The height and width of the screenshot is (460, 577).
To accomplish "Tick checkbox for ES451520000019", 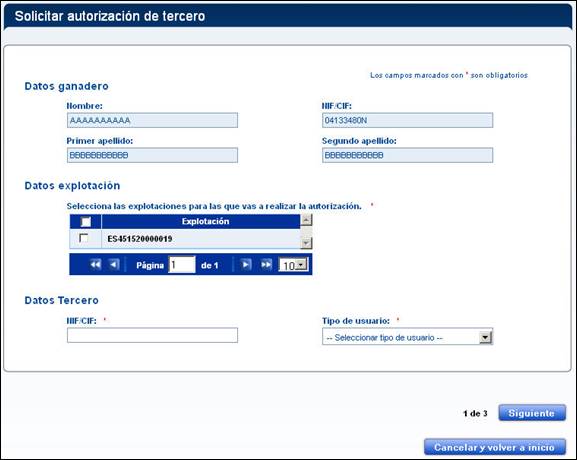I will pyautogui.click(x=84, y=238).
